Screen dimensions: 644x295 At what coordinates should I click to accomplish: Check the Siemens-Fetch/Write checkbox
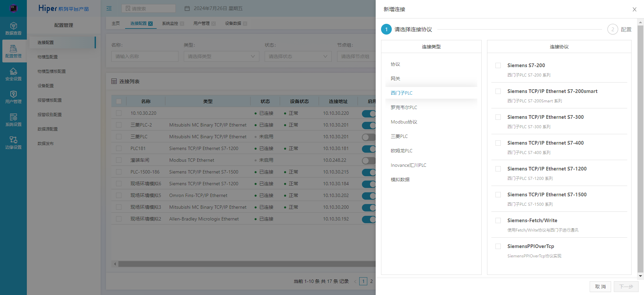(x=498, y=220)
